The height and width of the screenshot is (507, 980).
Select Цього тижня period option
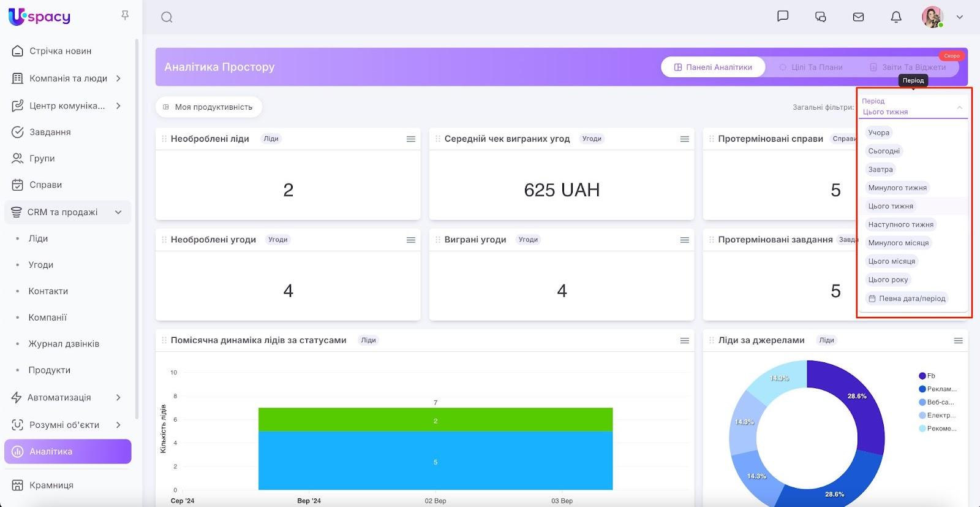coord(891,206)
